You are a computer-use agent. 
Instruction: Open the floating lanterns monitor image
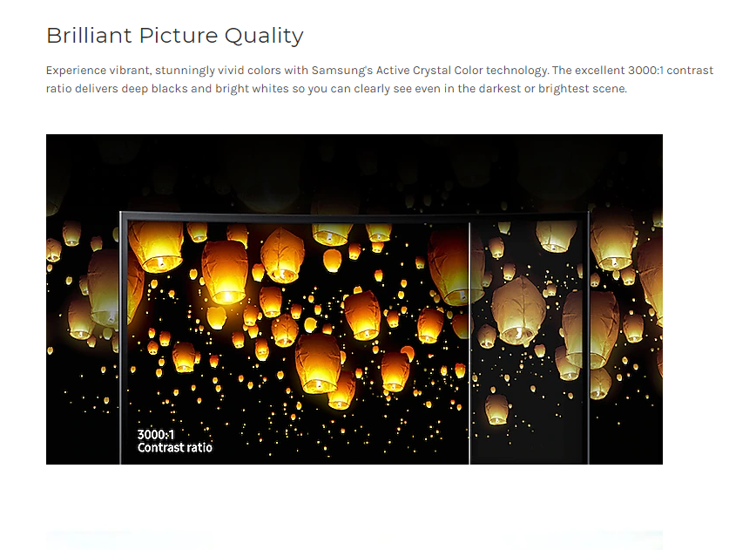click(354, 299)
